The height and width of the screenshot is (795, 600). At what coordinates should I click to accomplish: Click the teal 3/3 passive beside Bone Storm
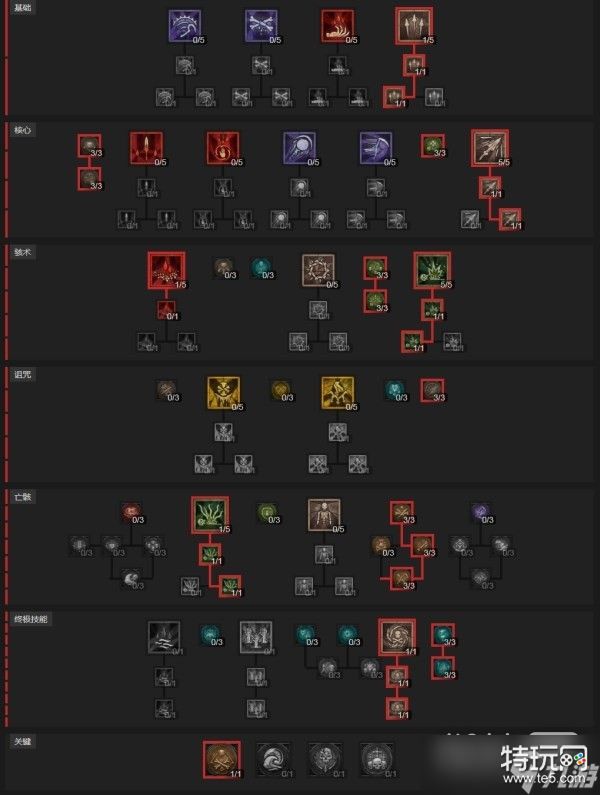[443, 636]
